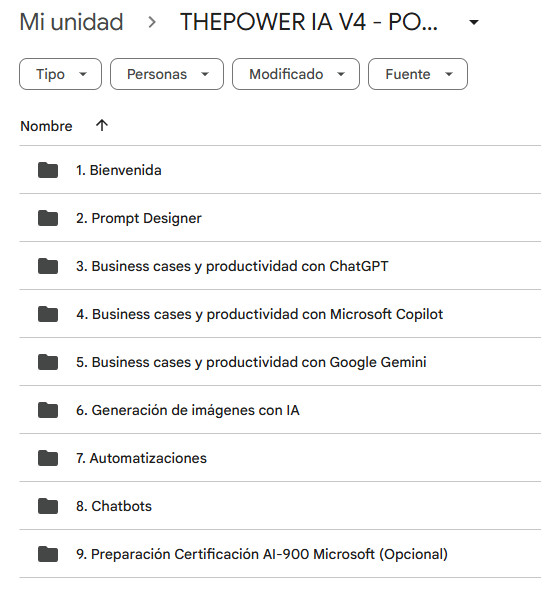Click the folder icon beside 2. Prompt Designer
The image size is (541, 595).
point(48,218)
